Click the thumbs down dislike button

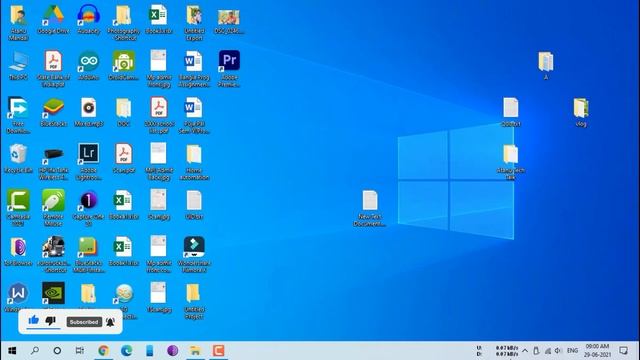[51, 321]
